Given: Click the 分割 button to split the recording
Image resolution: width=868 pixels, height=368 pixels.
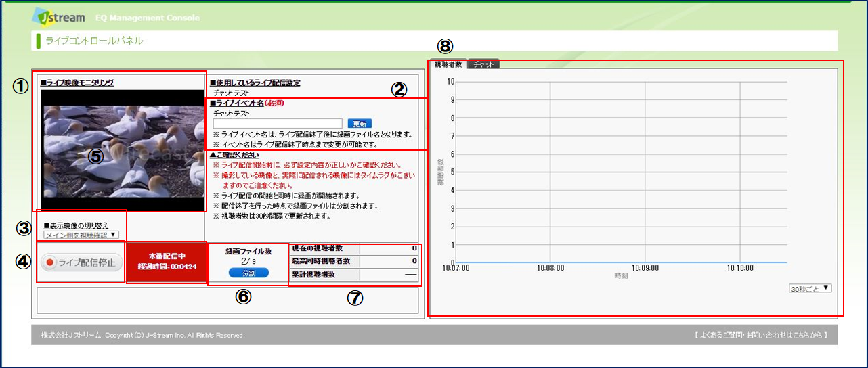Looking at the screenshot, I should coord(248,273).
